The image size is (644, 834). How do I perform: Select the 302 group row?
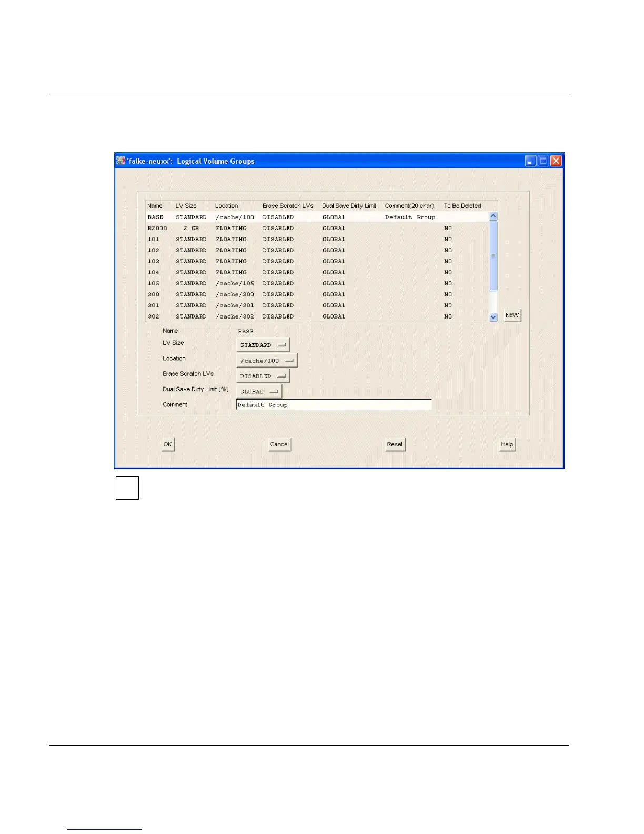[317, 316]
